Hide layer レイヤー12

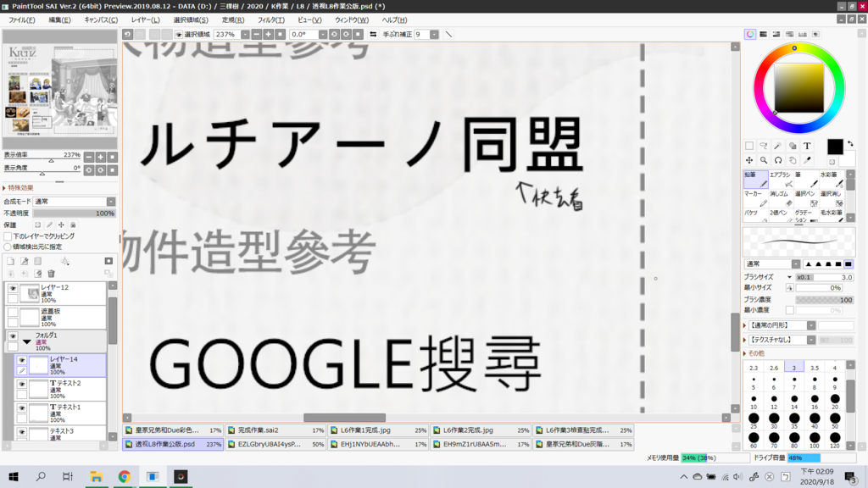point(12,288)
